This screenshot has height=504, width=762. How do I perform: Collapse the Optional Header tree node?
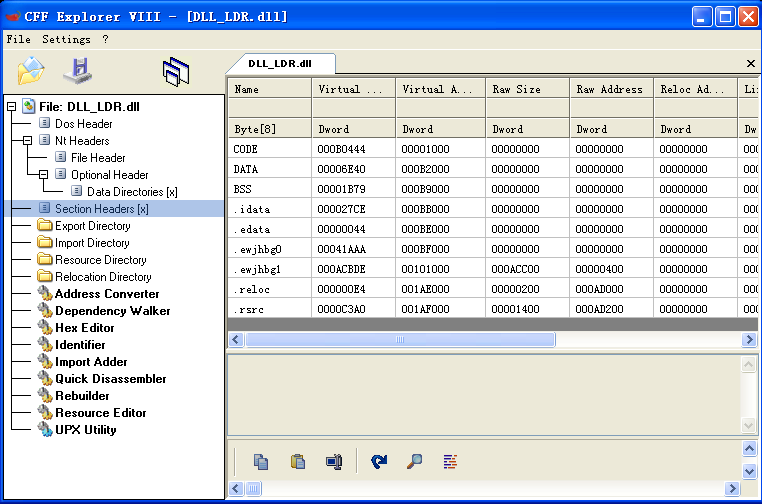click(44, 174)
